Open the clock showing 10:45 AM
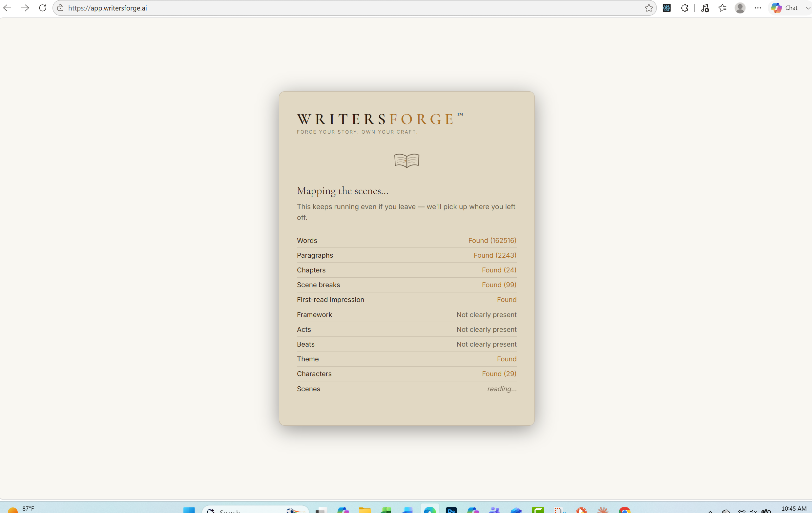The image size is (812, 513). click(x=794, y=509)
